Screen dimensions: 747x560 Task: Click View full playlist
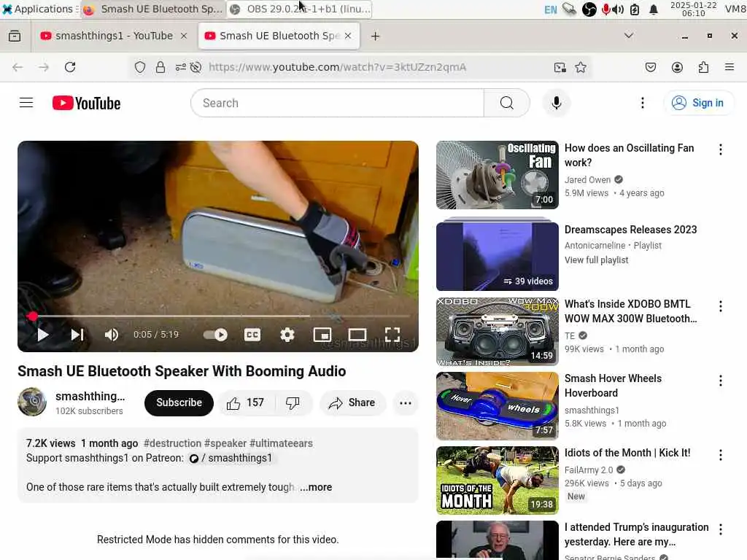click(597, 260)
